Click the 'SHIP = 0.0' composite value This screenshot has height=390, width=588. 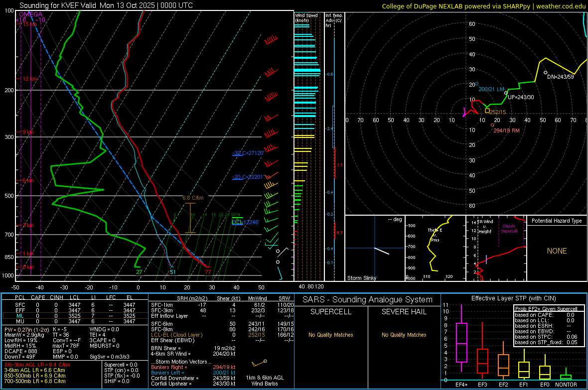point(117,381)
